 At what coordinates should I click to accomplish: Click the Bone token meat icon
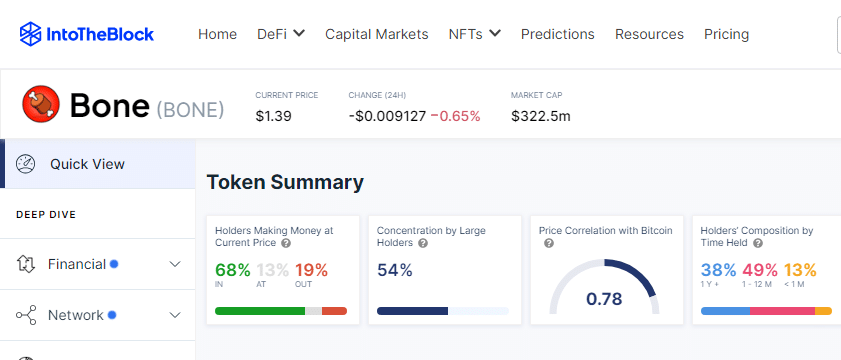(x=41, y=104)
